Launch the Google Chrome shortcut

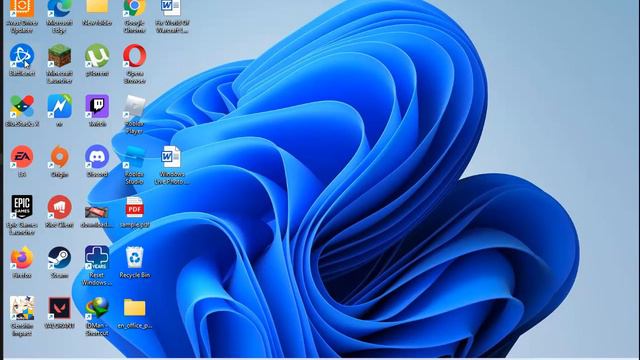click(135, 9)
